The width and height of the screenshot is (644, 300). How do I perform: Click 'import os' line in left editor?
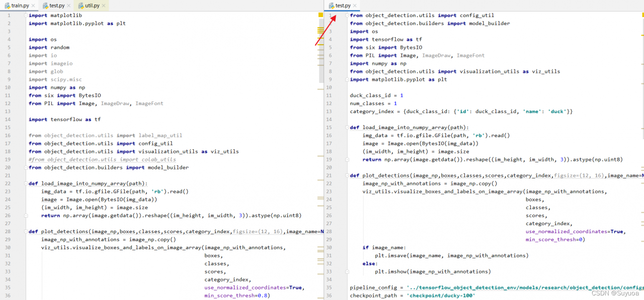click(x=43, y=39)
